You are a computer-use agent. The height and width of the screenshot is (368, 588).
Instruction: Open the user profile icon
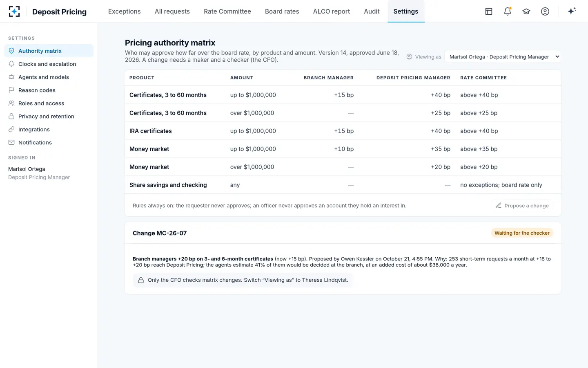[545, 11]
